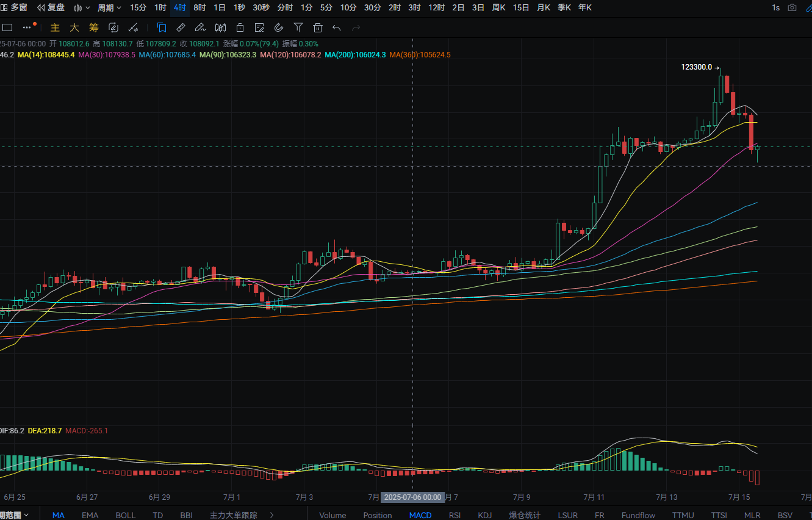This screenshot has height=520, width=812.
Task: Select the BOLL indicator tab
Action: [x=126, y=515]
